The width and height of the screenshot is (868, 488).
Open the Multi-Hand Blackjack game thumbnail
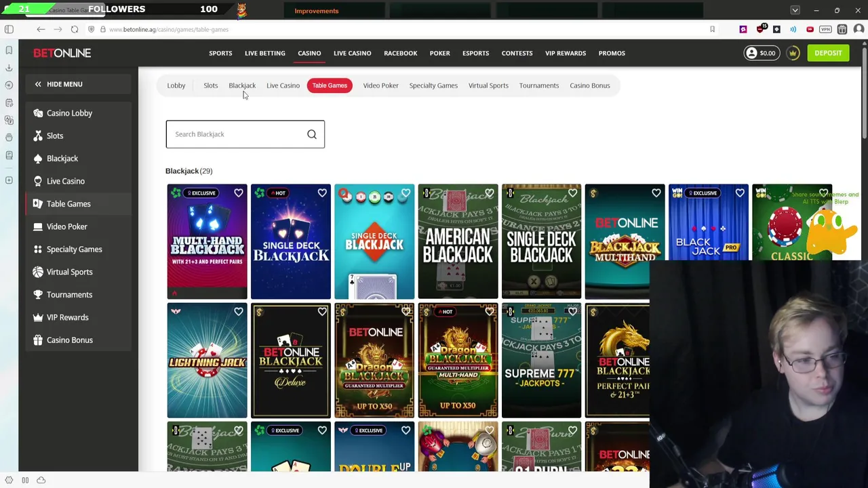[208, 241]
